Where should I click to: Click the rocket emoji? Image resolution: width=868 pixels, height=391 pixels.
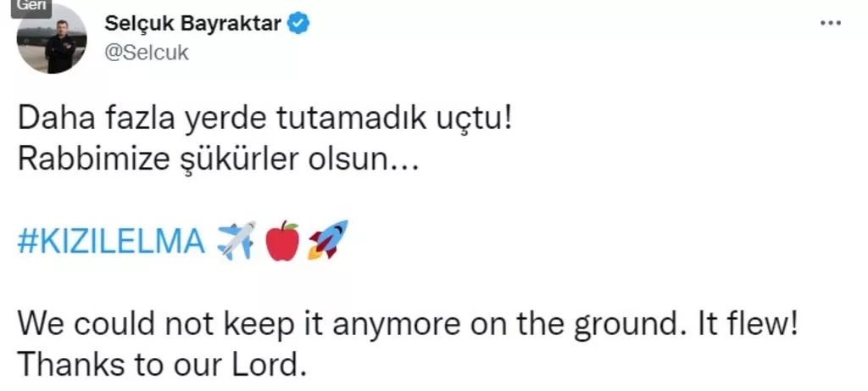point(328,239)
